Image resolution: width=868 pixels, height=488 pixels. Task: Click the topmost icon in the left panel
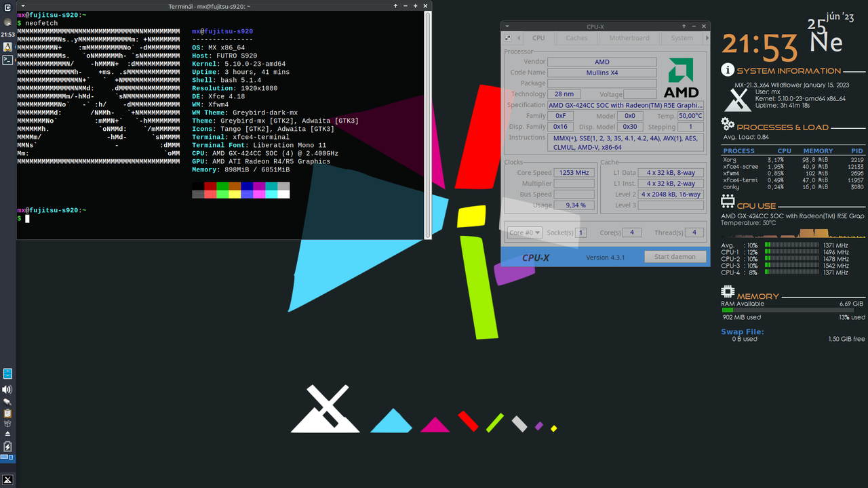(x=7, y=7)
